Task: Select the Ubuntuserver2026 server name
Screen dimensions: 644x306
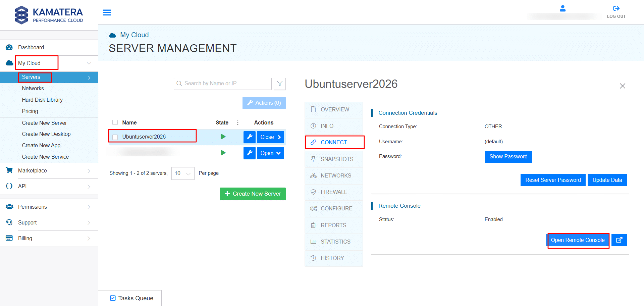Action: (x=144, y=137)
